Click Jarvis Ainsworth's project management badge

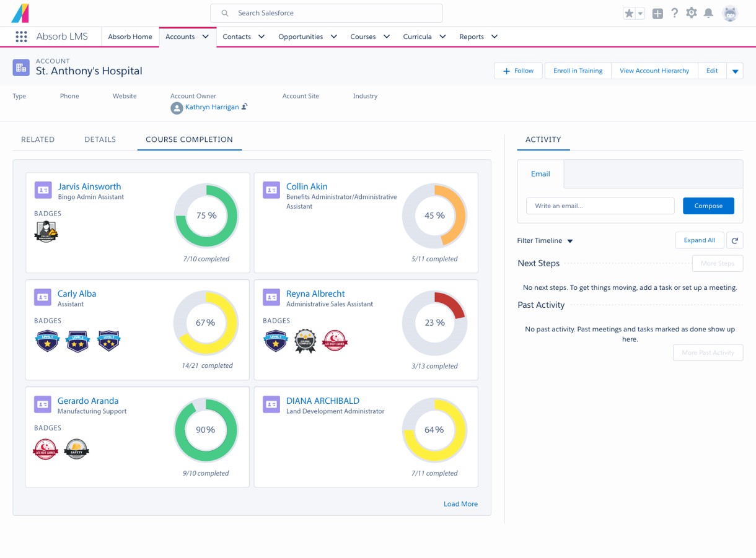46,232
